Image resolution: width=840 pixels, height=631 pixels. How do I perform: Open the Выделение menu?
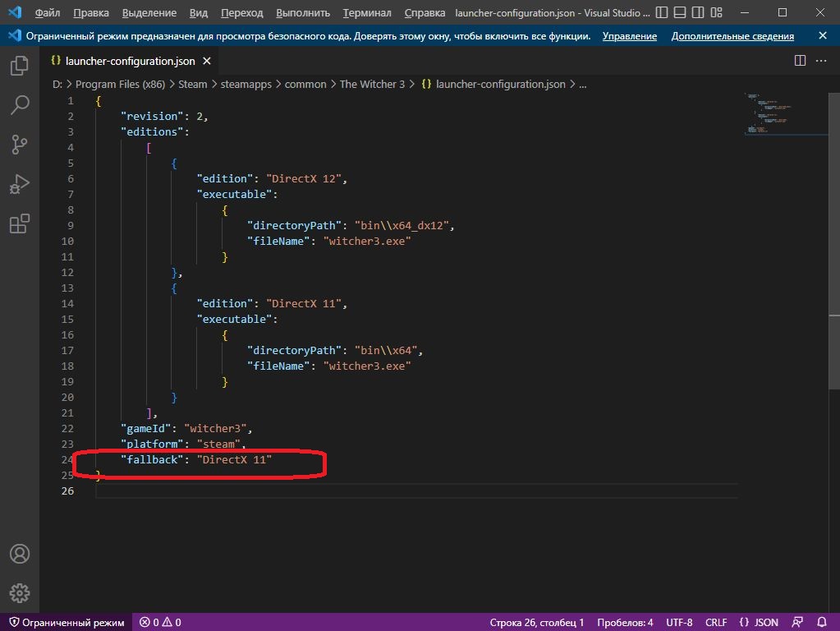coord(149,12)
